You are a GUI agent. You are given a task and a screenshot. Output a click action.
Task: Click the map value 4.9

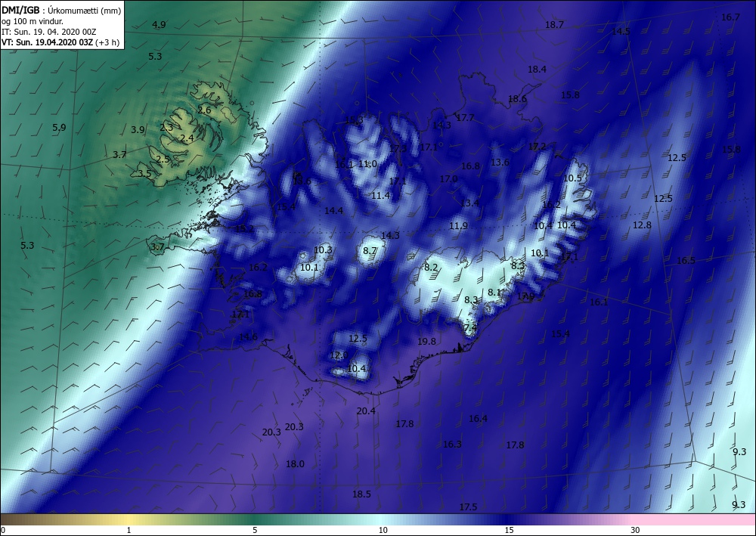[159, 25]
